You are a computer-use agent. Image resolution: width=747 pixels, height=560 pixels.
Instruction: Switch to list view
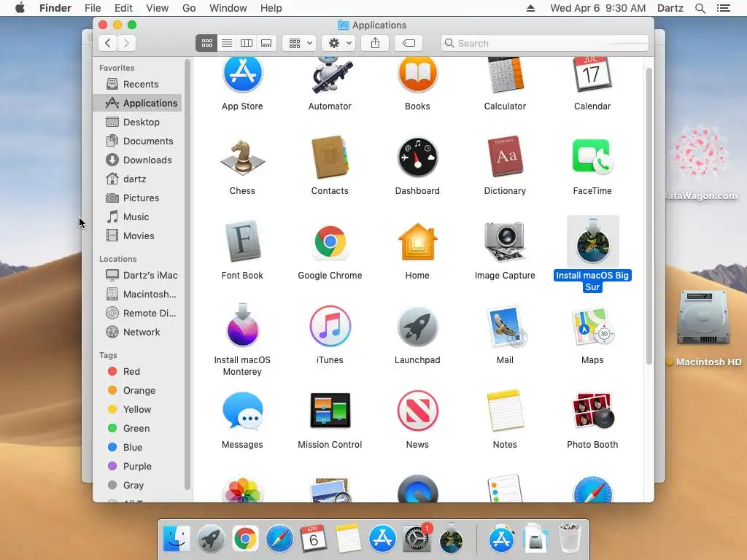[227, 43]
